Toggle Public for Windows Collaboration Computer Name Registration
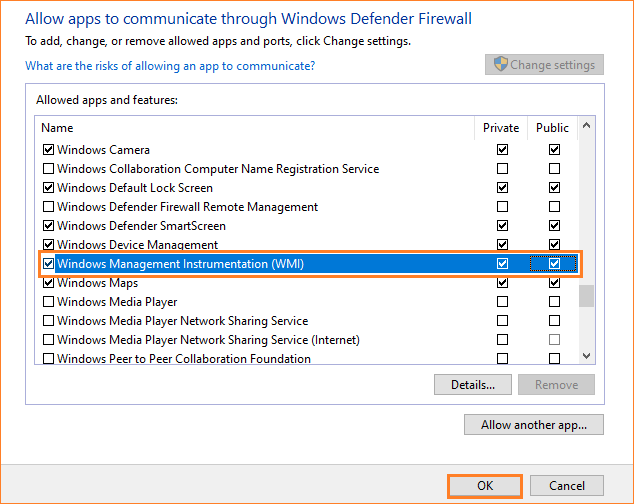 tap(554, 168)
